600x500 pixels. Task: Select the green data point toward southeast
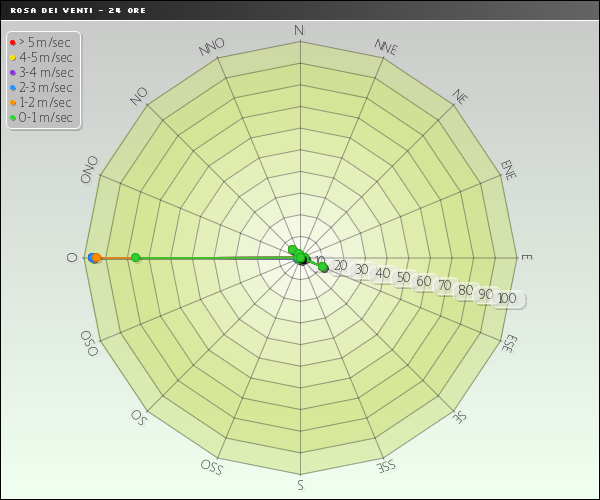323,268
